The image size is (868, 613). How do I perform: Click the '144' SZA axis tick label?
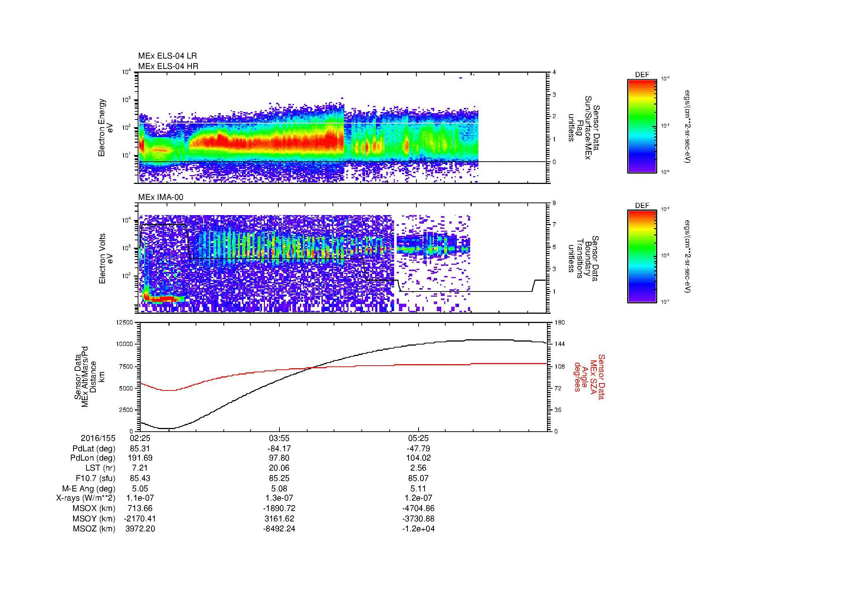click(x=559, y=344)
